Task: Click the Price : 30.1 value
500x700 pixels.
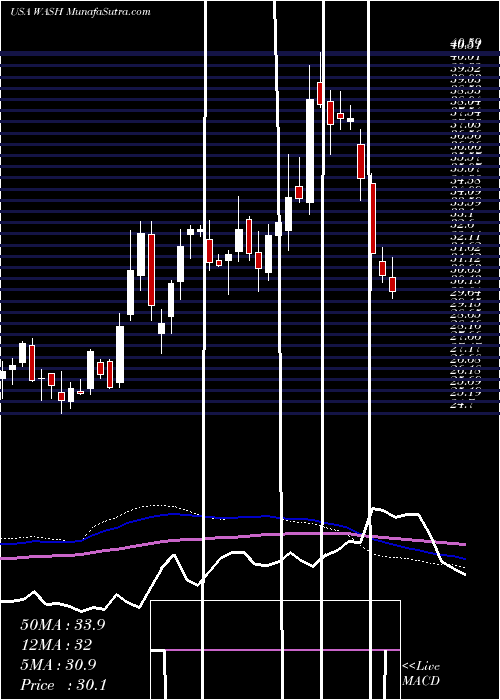Action: [x=63, y=685]
